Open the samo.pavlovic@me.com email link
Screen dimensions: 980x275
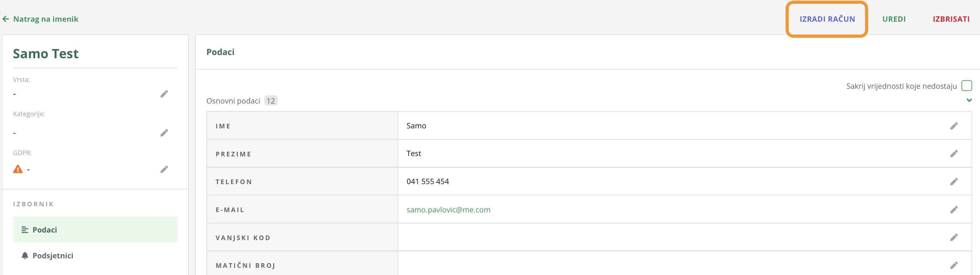pyautogui.click(x=448, y=210)
